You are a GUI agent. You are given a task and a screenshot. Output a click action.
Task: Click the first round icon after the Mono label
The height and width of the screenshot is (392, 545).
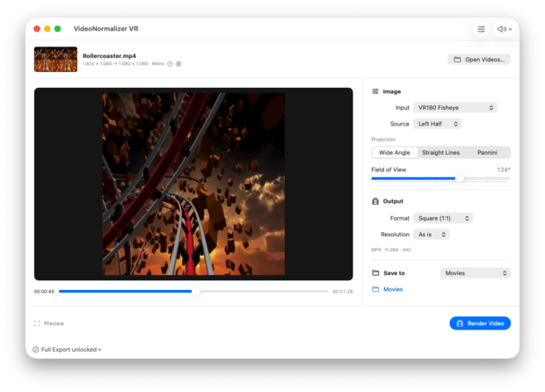[x=170, y=64]
